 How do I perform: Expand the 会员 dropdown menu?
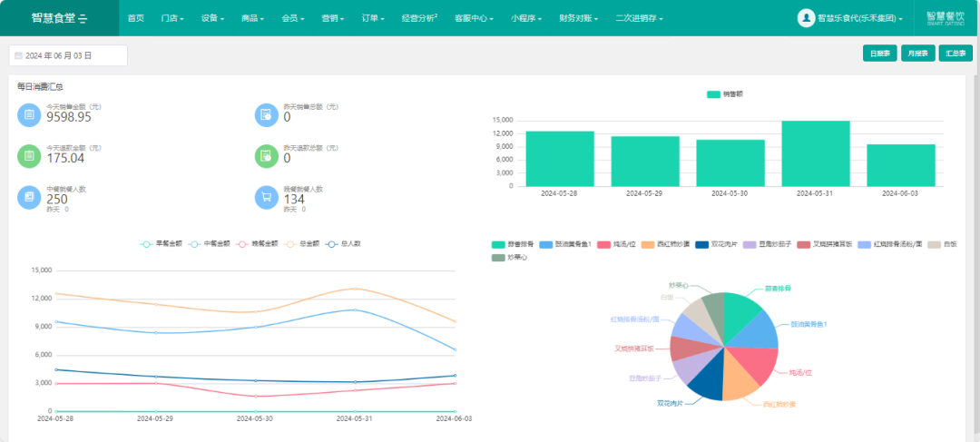pos(293,18)
